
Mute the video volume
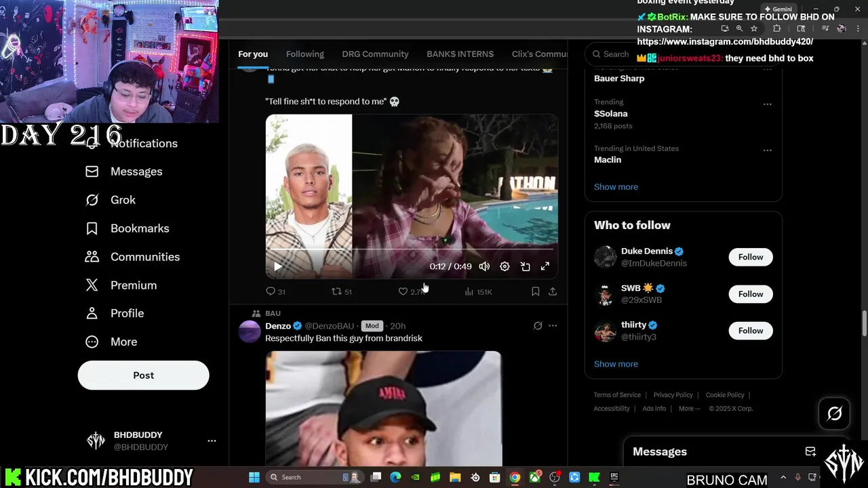point(484,266)
